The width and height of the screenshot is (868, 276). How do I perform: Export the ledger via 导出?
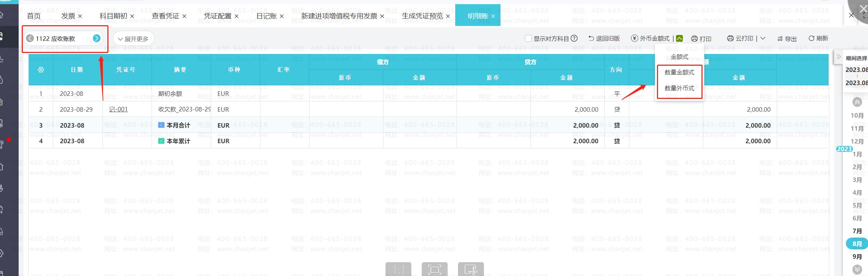tap(787, 39)
